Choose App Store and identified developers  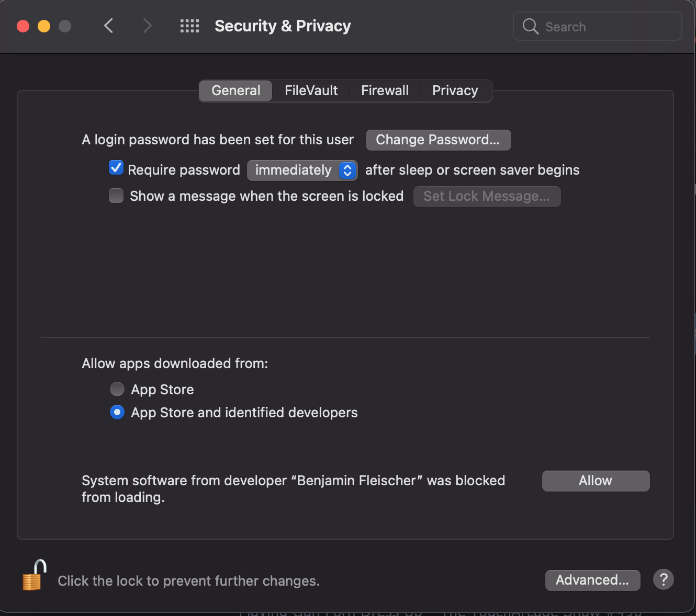pyautogui.click(x=117, y=413)
